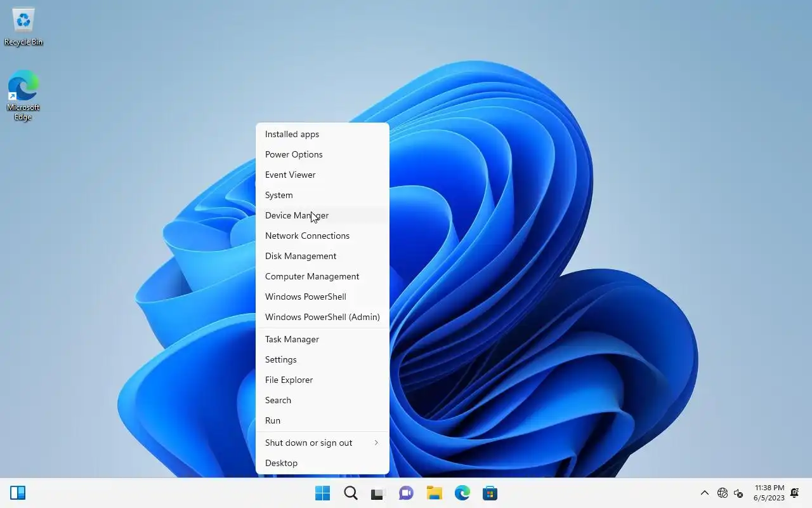Select the Microsoft Edge desktop shortcut
The width and height of the screenshot is (812, 508).
(x=23, y=95)
